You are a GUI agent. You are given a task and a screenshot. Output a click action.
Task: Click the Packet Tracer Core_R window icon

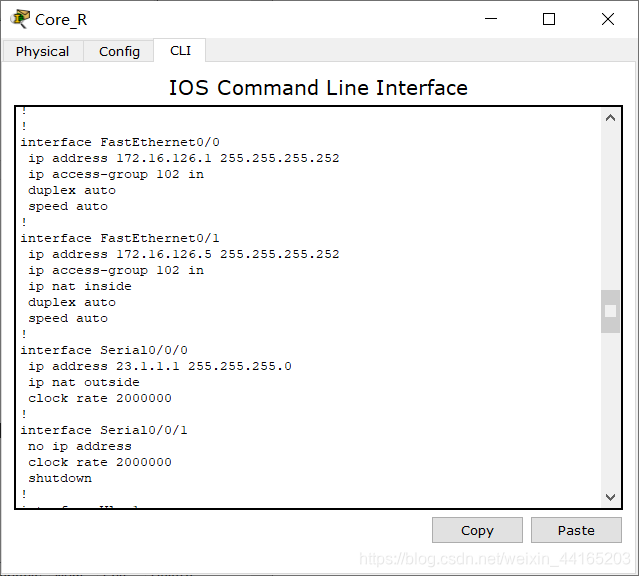20,19
